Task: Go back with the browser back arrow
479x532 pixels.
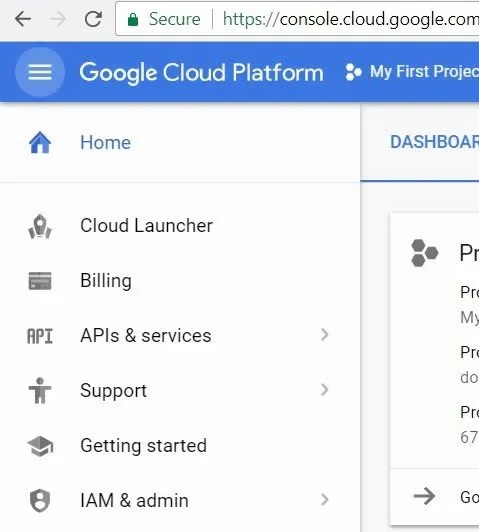Action: tap(23, 19)
